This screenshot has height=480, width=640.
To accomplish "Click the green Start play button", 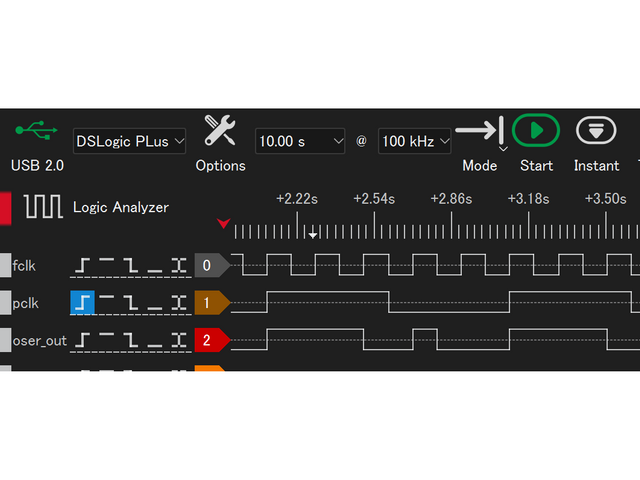I will [x=536, y=131].
